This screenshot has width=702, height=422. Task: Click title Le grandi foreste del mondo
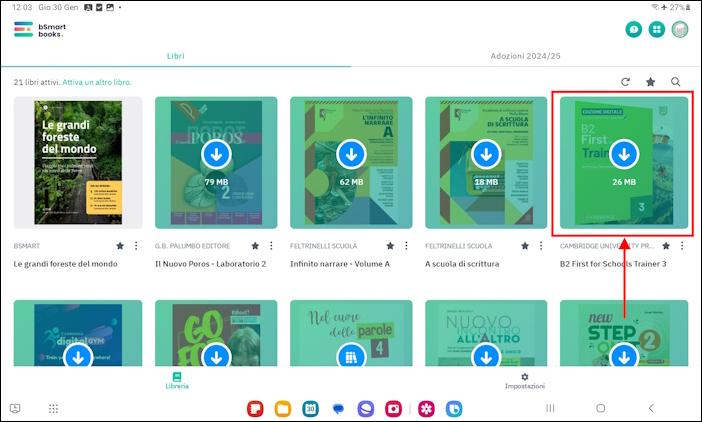click(x=65, y=264)
